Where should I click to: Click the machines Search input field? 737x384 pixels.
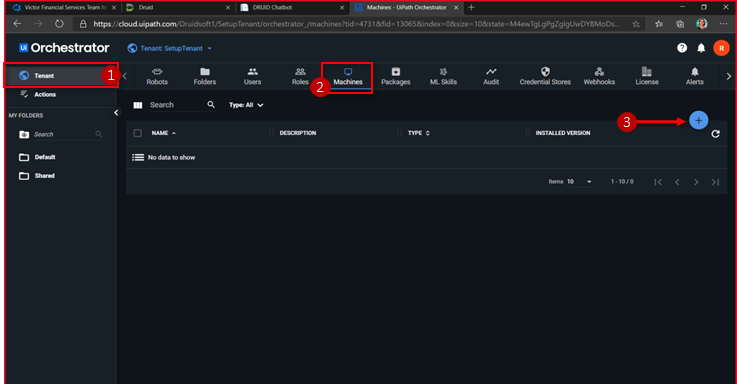coord(177,105)
